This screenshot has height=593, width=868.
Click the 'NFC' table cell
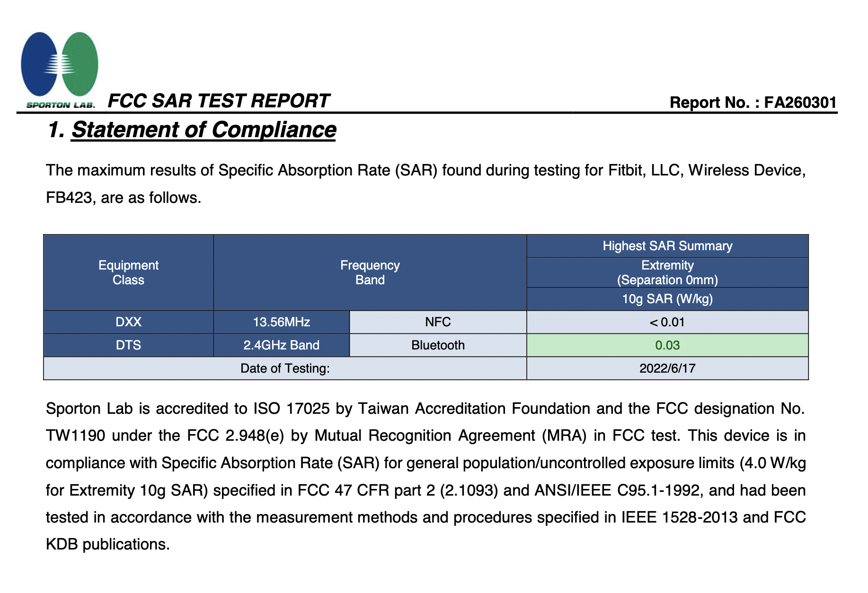438,322
